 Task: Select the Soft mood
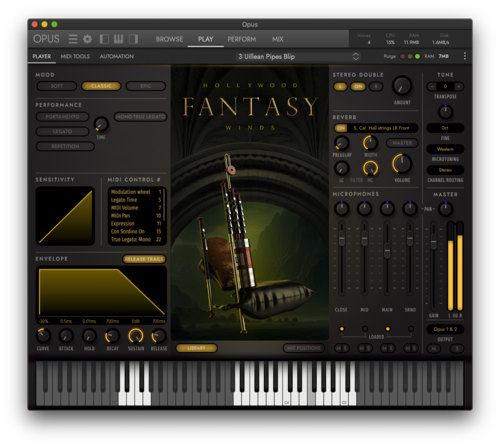(57, 86)
